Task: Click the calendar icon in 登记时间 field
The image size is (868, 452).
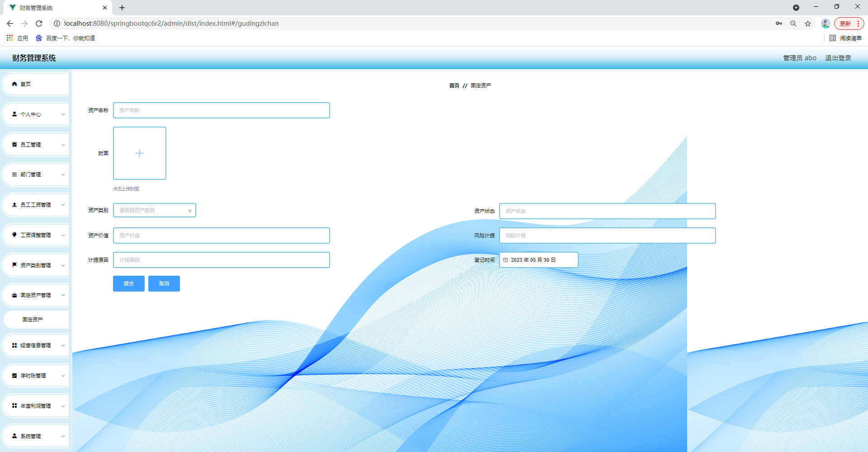Action: tap(505, 260)
